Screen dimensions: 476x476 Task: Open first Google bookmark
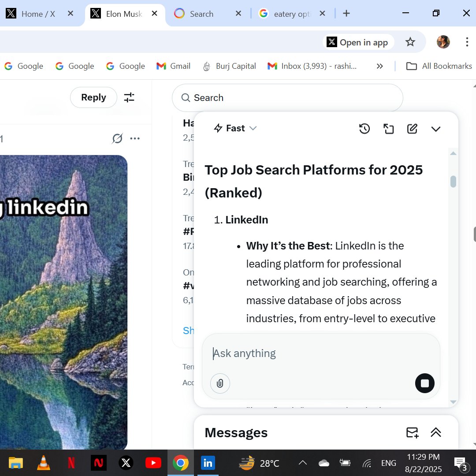tap(24, 66)
